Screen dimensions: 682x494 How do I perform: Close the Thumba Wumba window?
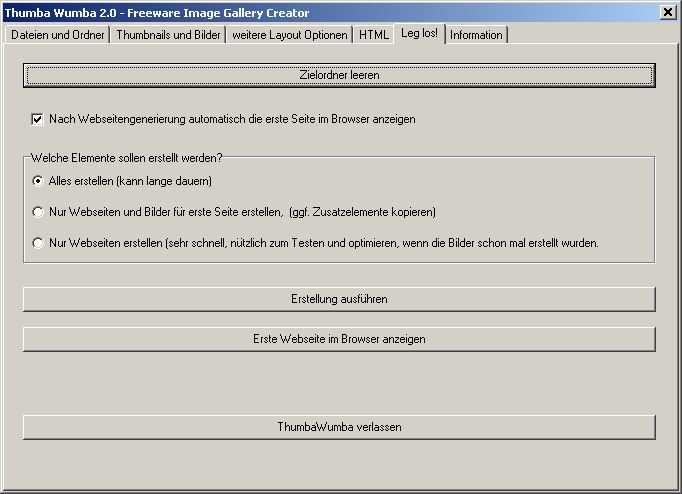point(668,12)
